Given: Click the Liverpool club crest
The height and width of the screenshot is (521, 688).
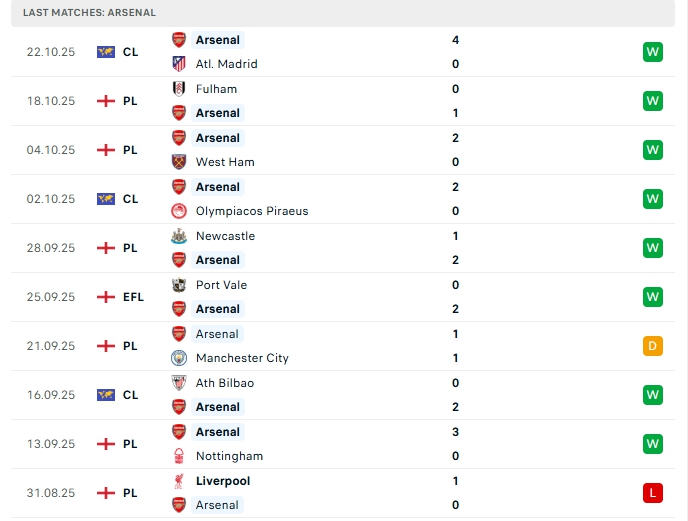Looking at the screenshot, I should [x=179, y=481].
